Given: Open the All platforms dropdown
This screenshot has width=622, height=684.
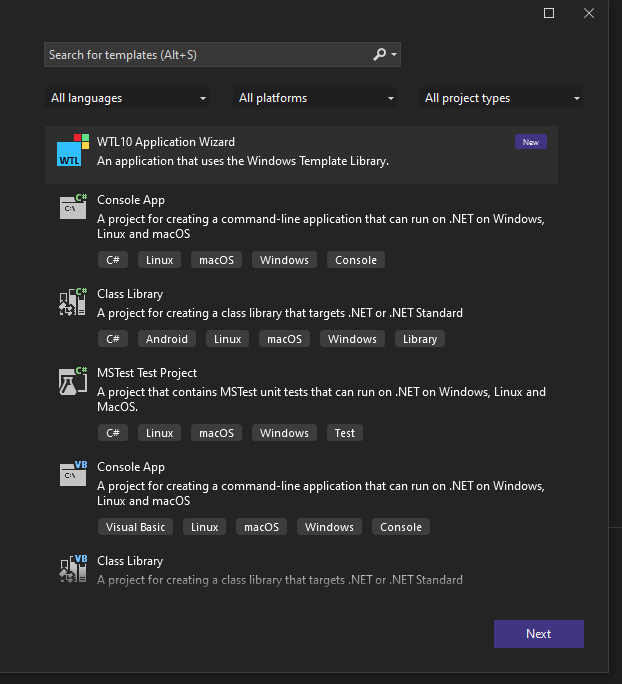Looking at the screenshot, I should (x=315, y=98).
